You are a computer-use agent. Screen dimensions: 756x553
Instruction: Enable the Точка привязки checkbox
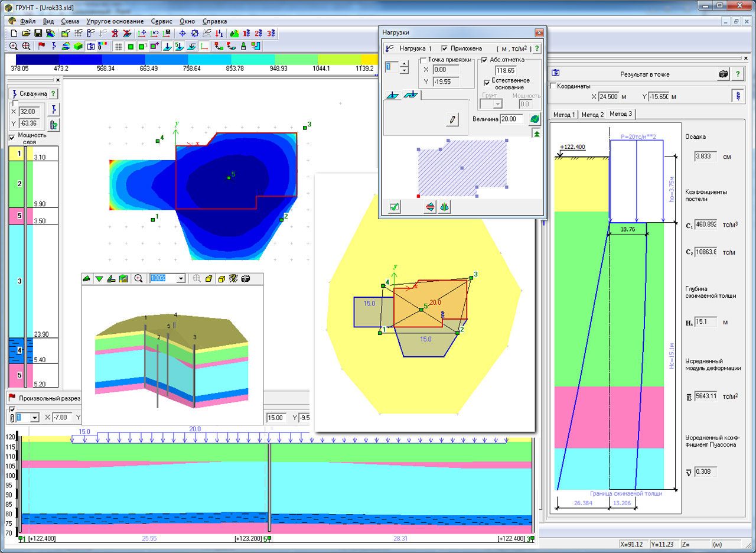(x=423, y=60)
